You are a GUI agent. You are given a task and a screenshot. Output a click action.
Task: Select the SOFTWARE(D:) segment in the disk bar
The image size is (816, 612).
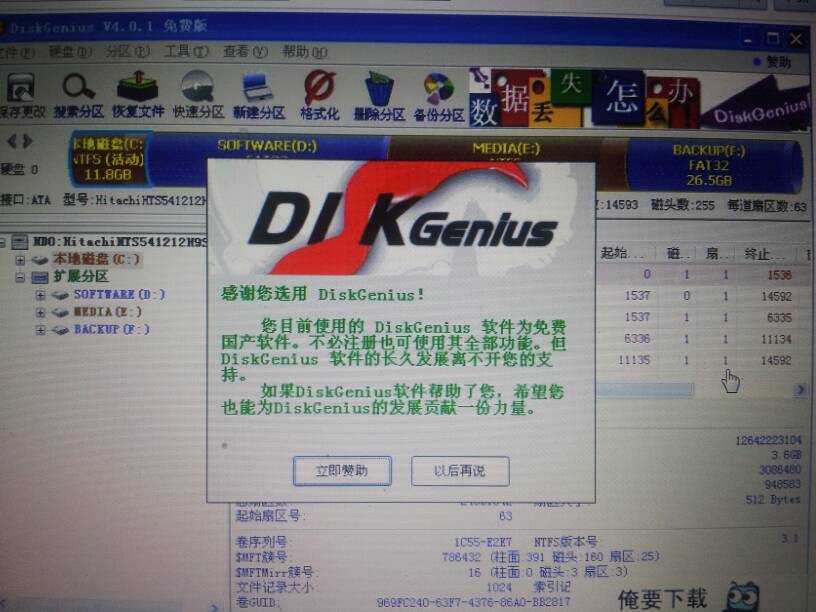click(267, 146)
